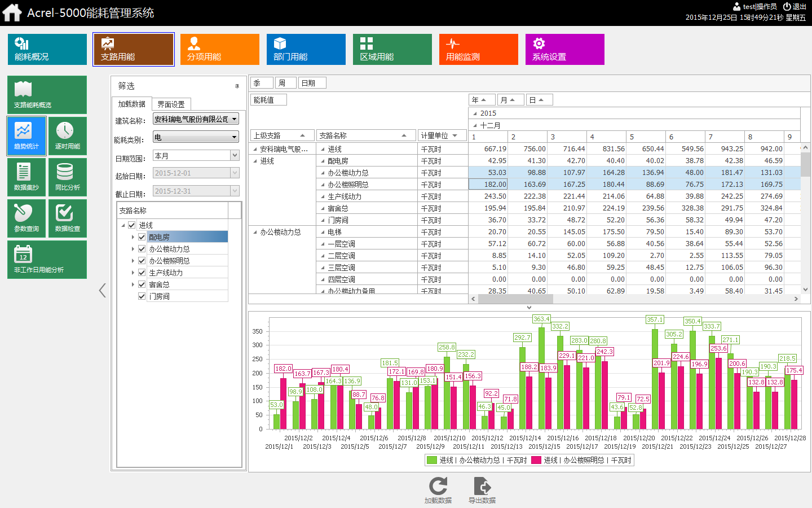Uncheck the 宿舍总 branch checkbox
The image size is (812, 508).
pyautogui.click(x=142, y=284)
